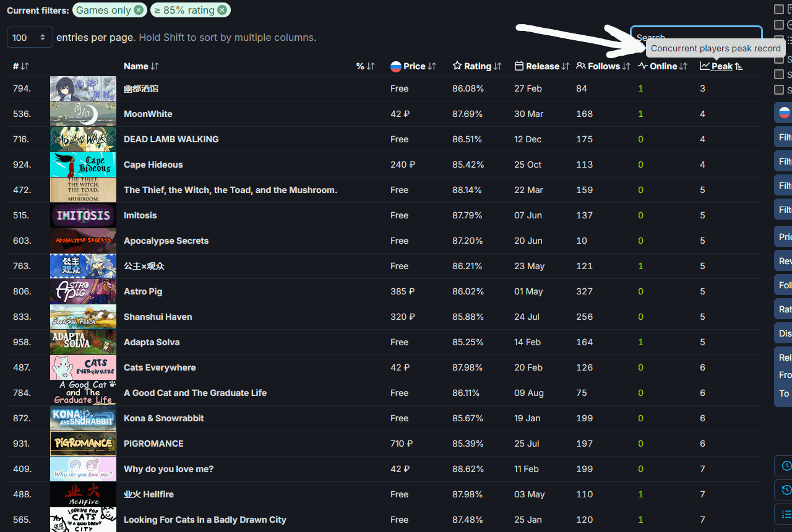
Task: Click the 88.62% rating cell
Action: 468,469
